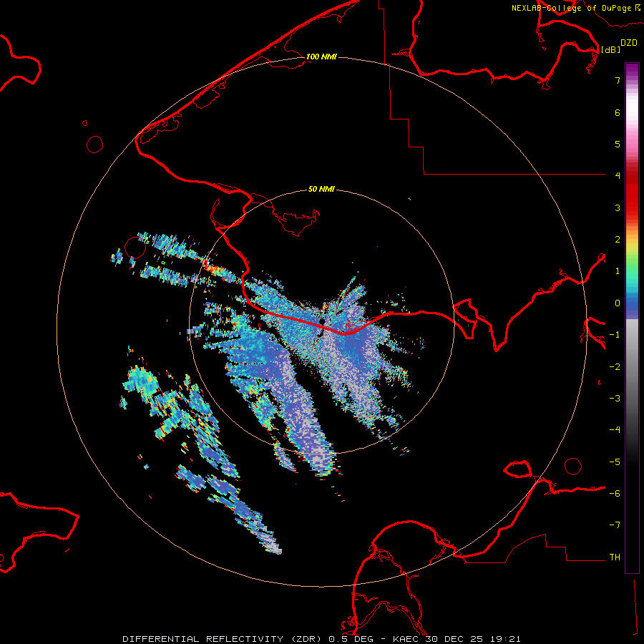
Task: Click the 4 value on color scale
Action: coord(618,176)
